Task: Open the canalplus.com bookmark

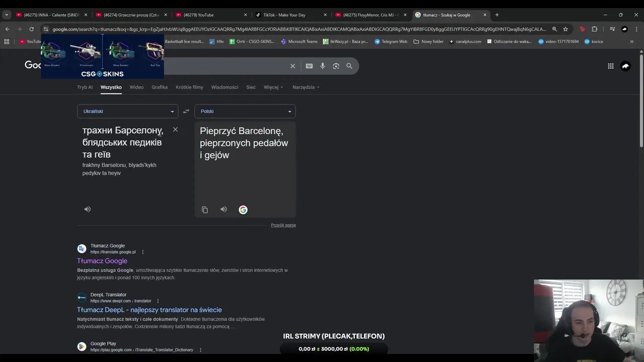Action: [x=465, y=42]
